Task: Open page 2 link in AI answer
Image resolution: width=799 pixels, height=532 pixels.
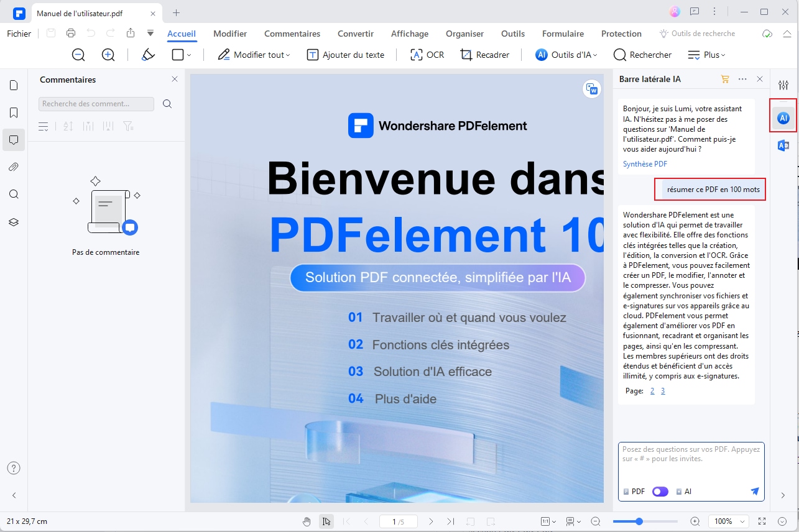Action: [652, 391]
